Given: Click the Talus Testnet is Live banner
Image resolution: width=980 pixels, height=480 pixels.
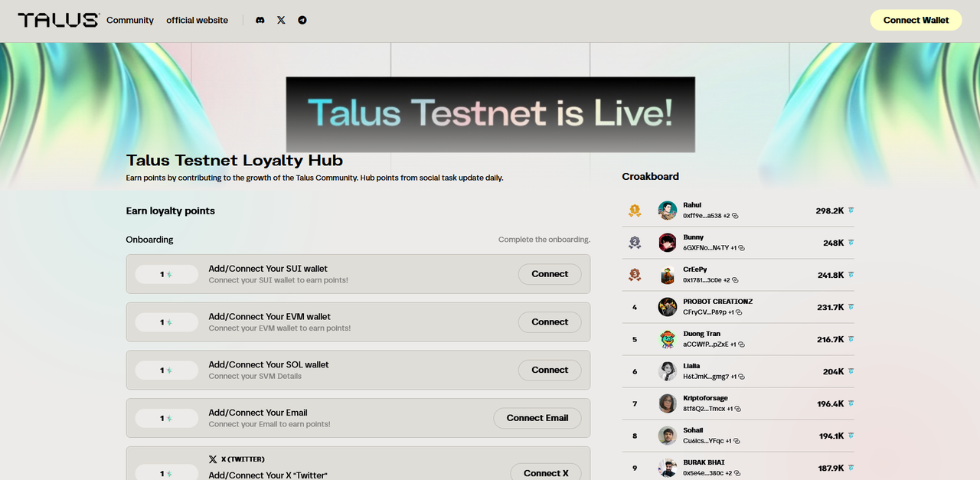Looking at the screenshot, I should tap(490, 114).
